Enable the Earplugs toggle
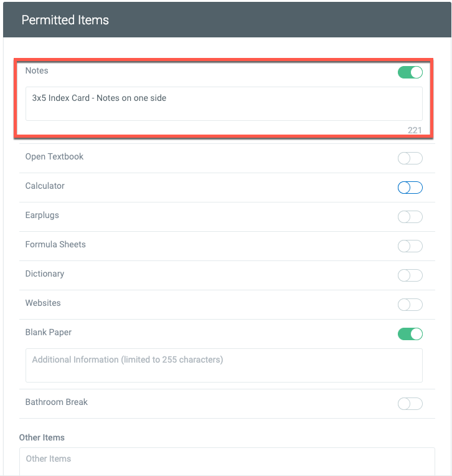This screenshot has width=452, height=476. coord(410,217)
